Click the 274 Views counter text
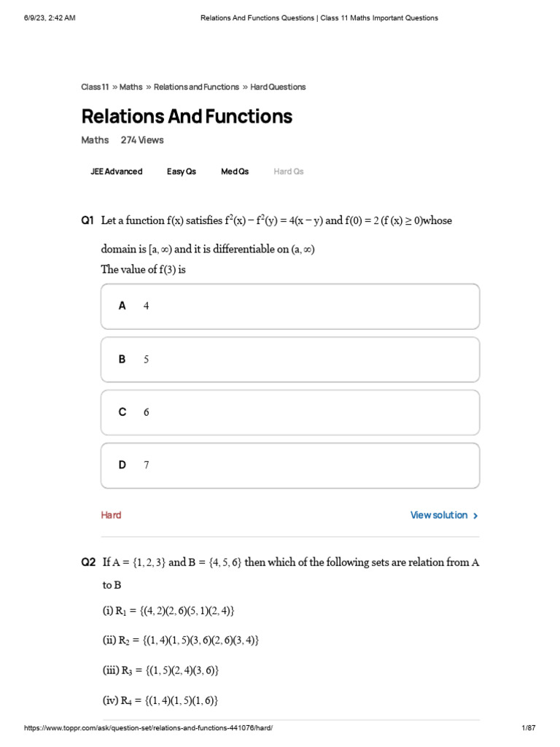Viewport: 560px width, 747px height. 142,140
